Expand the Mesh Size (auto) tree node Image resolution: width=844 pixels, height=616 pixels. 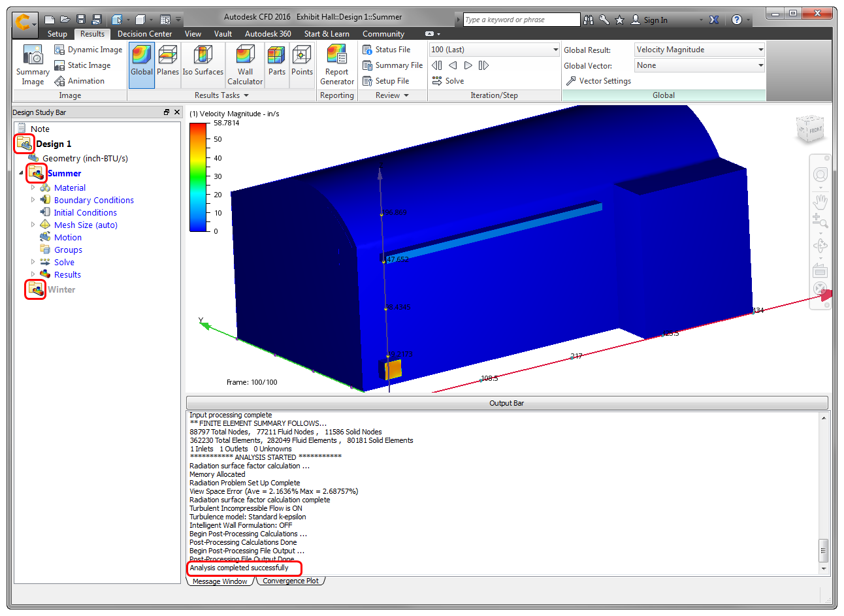pos(33,225)
